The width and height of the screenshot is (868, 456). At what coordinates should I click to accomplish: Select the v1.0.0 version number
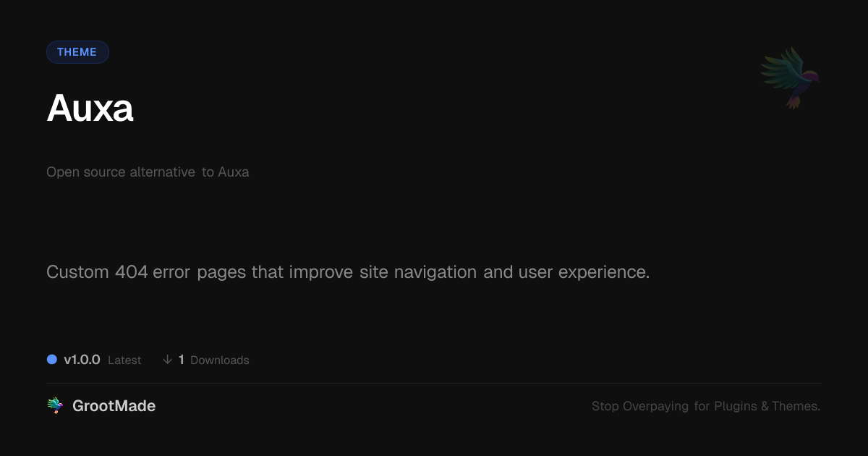click(82, 360)
